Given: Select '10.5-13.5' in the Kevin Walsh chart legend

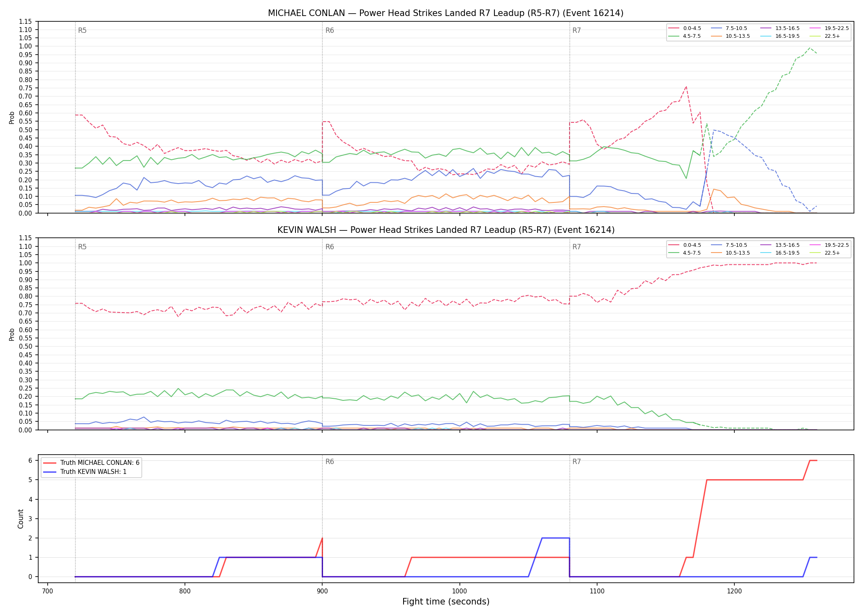Looking at the screenshot, I should point(731,253).
